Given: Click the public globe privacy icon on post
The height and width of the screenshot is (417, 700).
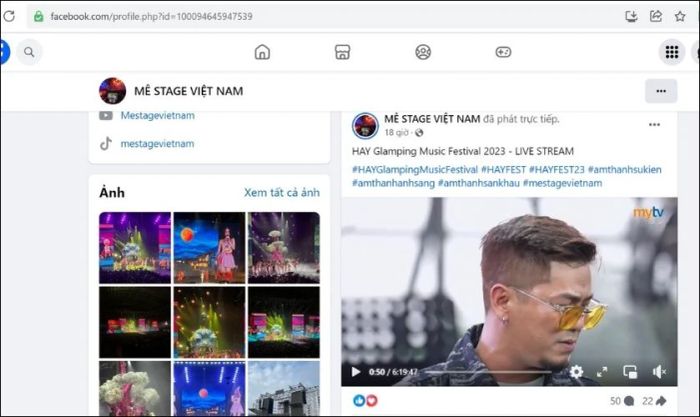Looking at the screenshot, I should point(419,133).
